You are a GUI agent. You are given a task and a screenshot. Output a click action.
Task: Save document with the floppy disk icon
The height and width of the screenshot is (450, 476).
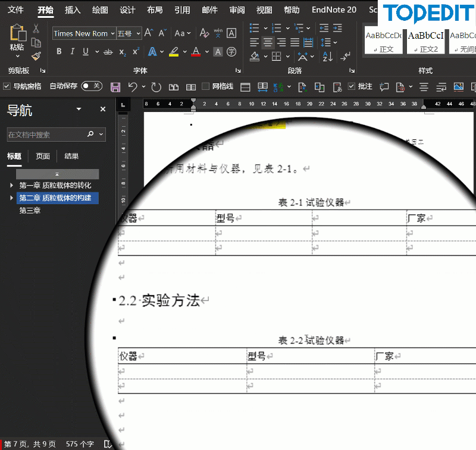115,87
